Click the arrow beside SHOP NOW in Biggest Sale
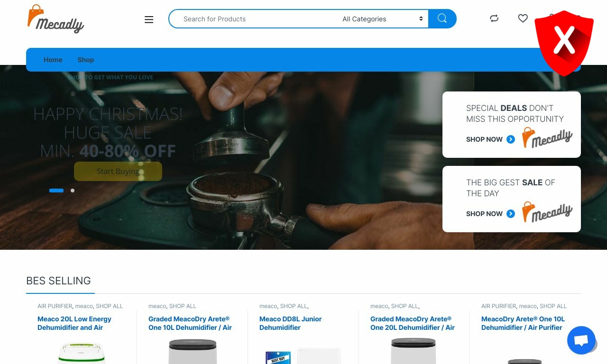This screenshot has width=607, height=364. pyautogui.click(x=511, y=214)
